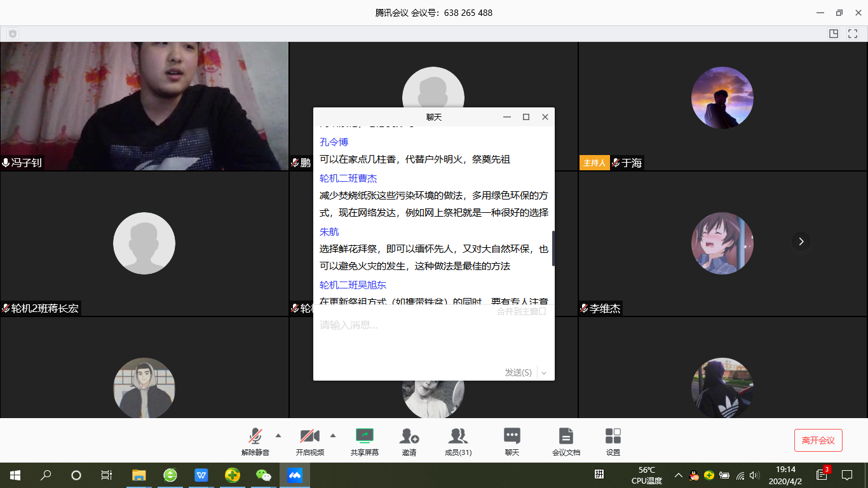This screenshot has height=488, width=868.
Task: Open send options dropdown next to 发送(S)
Action: (544, 373)
